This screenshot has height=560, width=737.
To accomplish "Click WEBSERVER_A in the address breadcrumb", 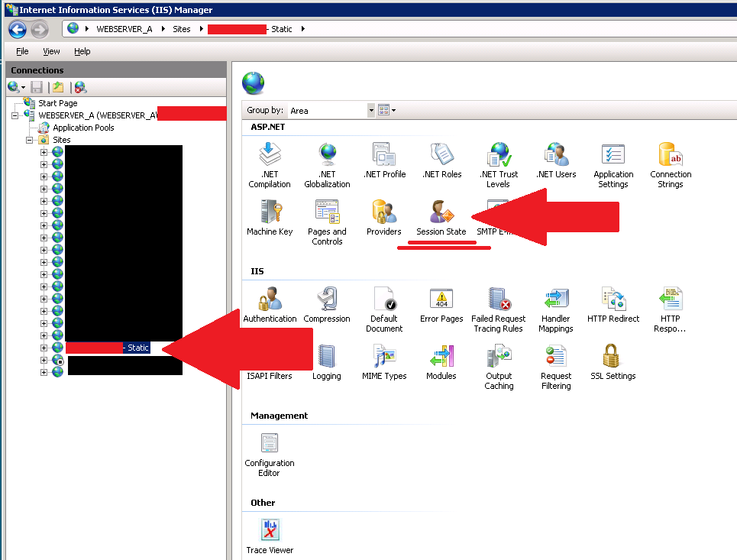I will pos(124,29).
